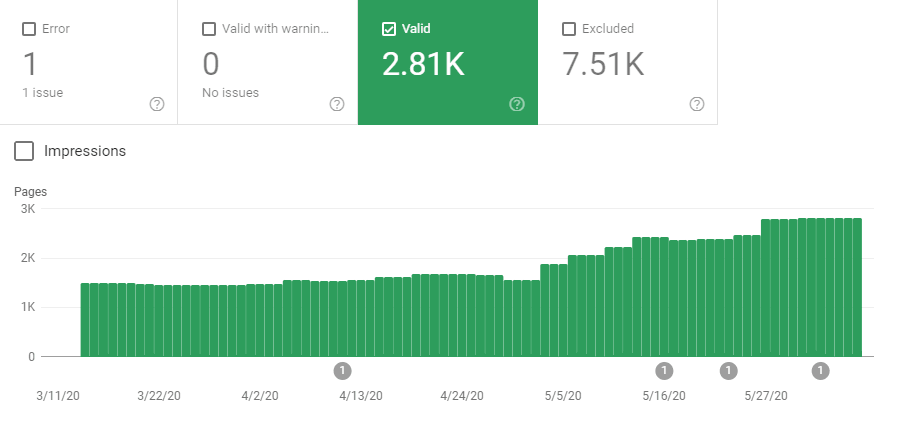This screenshot has height=424, width=907.
Task: Open help icon in Error card
Action: click(157, 104)
